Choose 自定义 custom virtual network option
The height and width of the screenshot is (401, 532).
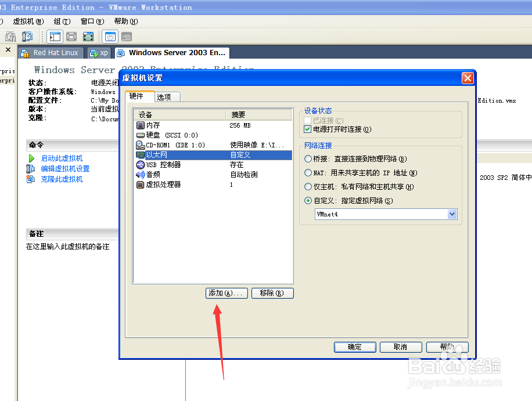tap(308, 201)
